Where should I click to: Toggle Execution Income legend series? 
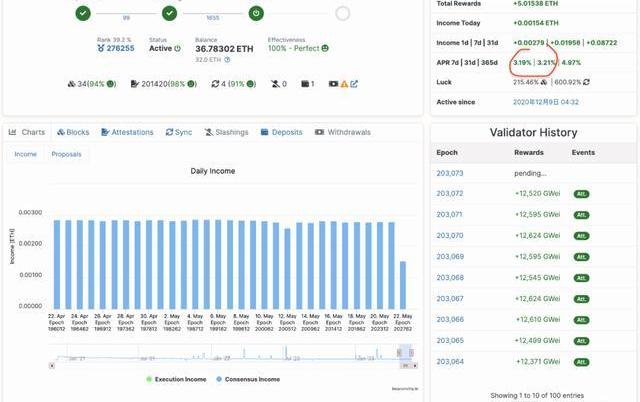point(180,379)
